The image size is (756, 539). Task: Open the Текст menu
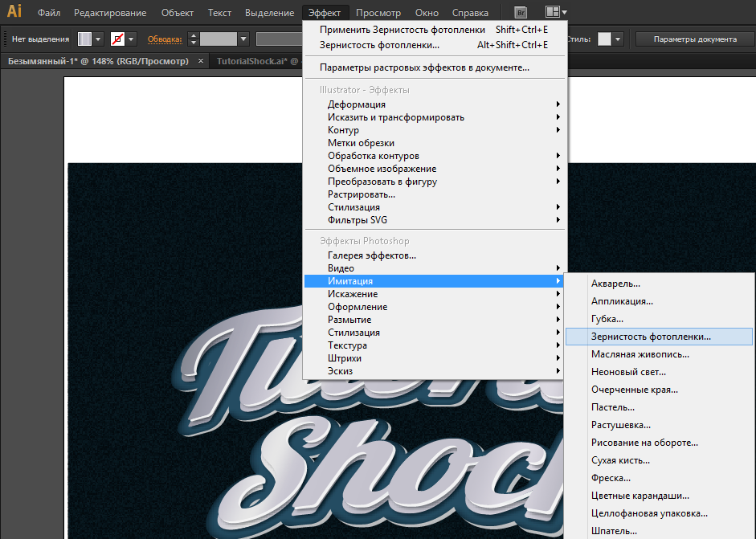(x=219, y=13)
